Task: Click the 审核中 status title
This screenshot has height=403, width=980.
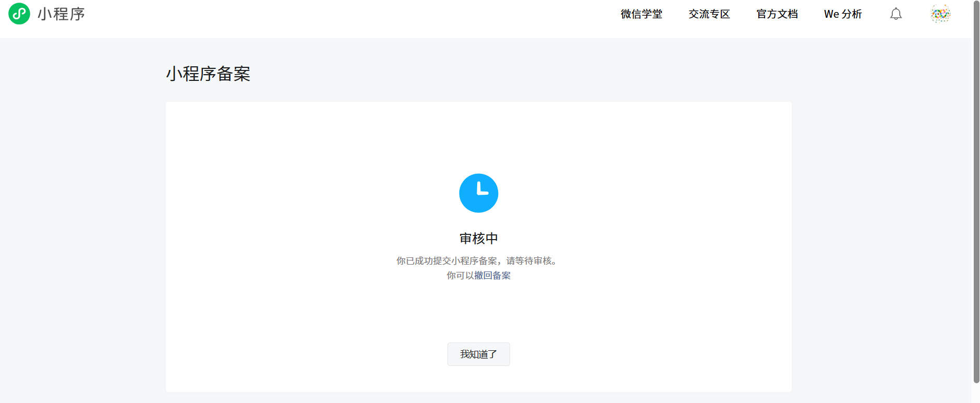Action: tap(478, 239)
